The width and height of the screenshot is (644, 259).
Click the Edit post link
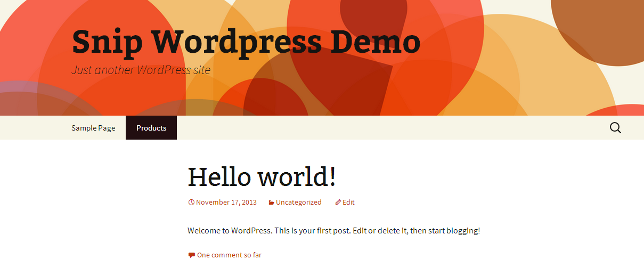point(348,203)
